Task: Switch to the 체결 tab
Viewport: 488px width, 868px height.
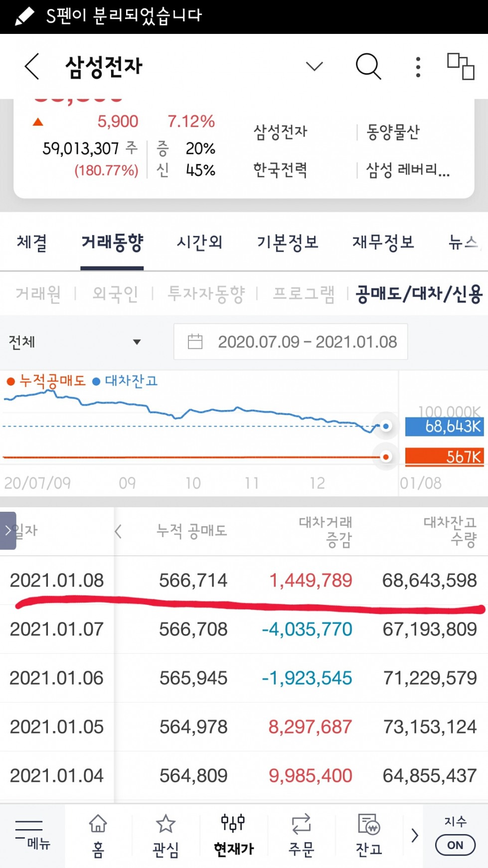Action: [x=32, y=243]
